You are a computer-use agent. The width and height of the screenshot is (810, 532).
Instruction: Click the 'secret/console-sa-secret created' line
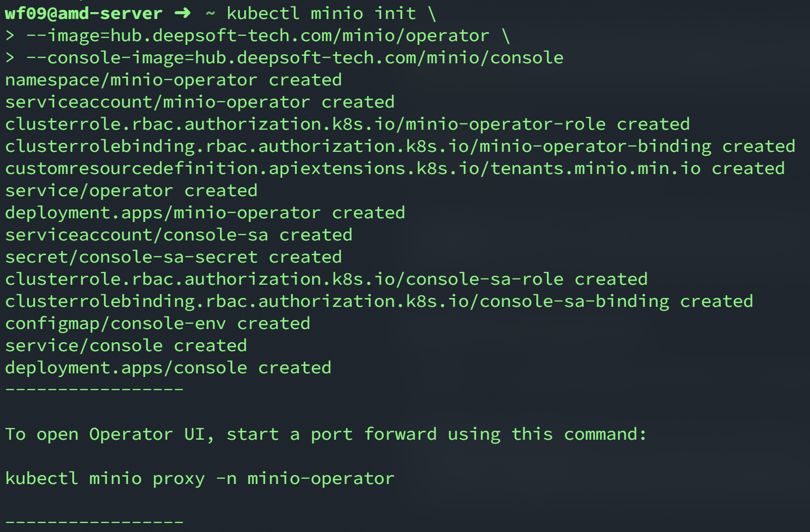pyautogui.click(x=173, y=257)
